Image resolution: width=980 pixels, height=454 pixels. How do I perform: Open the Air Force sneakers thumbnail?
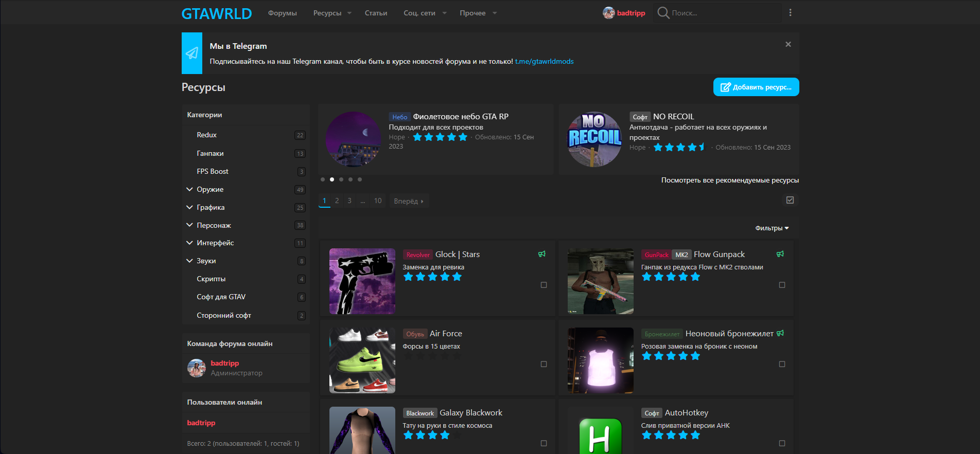[x=362, y=360]
